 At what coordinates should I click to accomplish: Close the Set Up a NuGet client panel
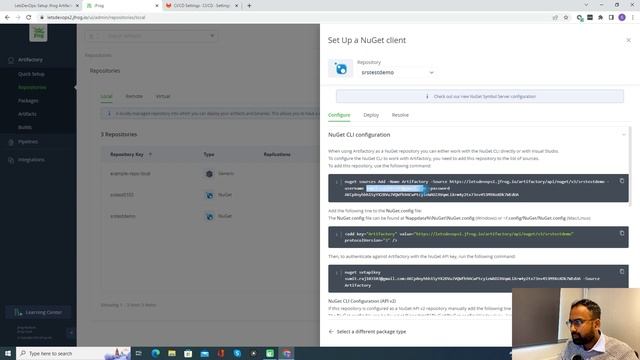[628, 40]
